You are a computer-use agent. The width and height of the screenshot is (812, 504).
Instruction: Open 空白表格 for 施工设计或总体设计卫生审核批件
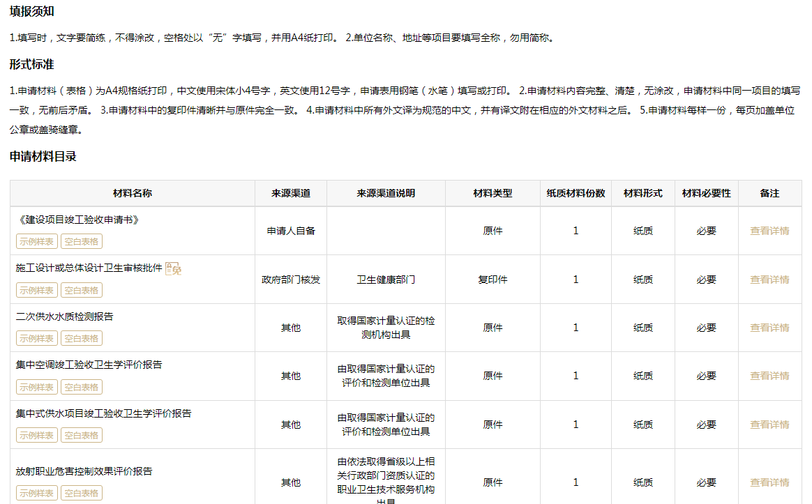point(81,289)
